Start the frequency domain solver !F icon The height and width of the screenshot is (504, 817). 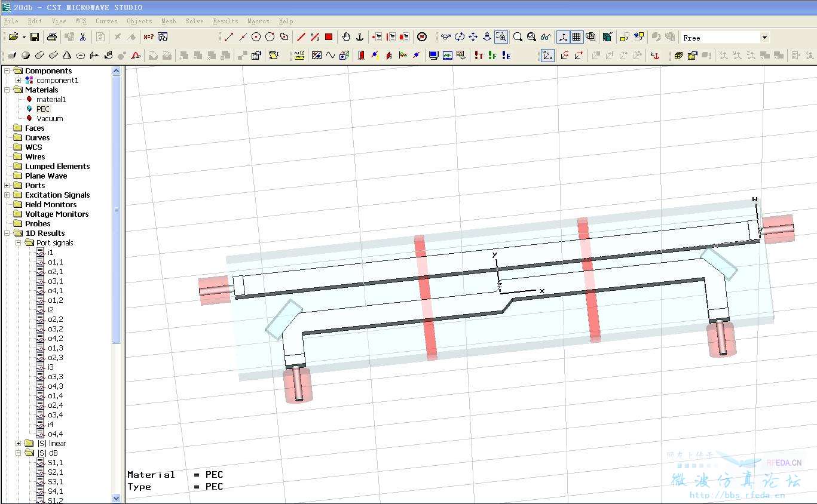pyautogui.click(x=492, y=56)
